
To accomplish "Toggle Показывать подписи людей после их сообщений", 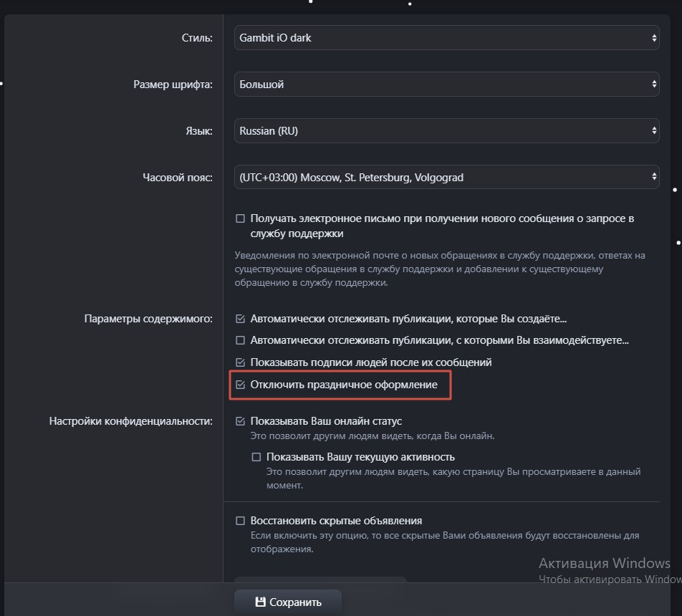I will tap(241, 362).
